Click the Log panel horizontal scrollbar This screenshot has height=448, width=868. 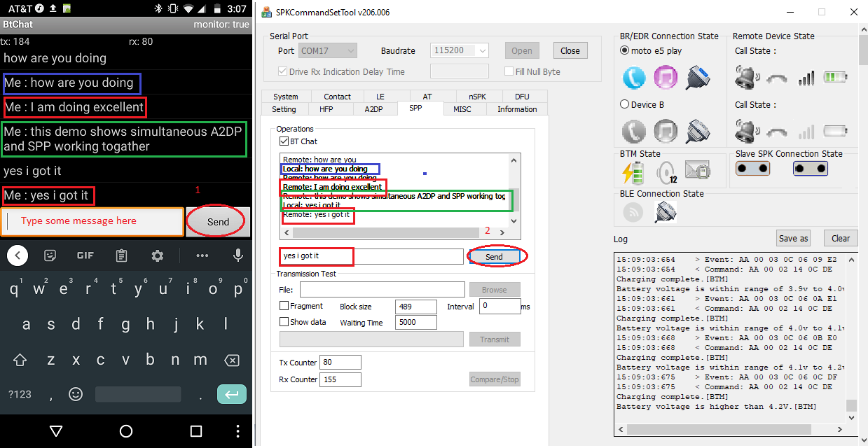[729, 429]
